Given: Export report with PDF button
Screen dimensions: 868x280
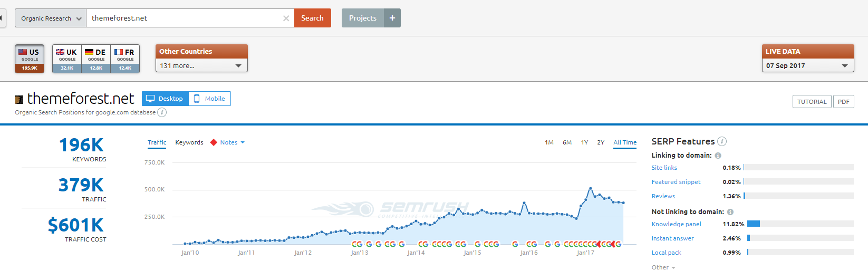Looking at the screenshot, I should coord(843,102).
